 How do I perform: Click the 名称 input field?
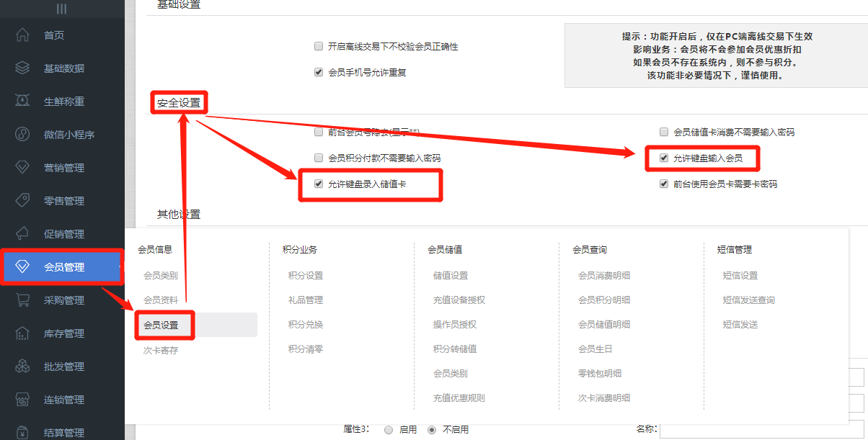[x=757, y=429]
